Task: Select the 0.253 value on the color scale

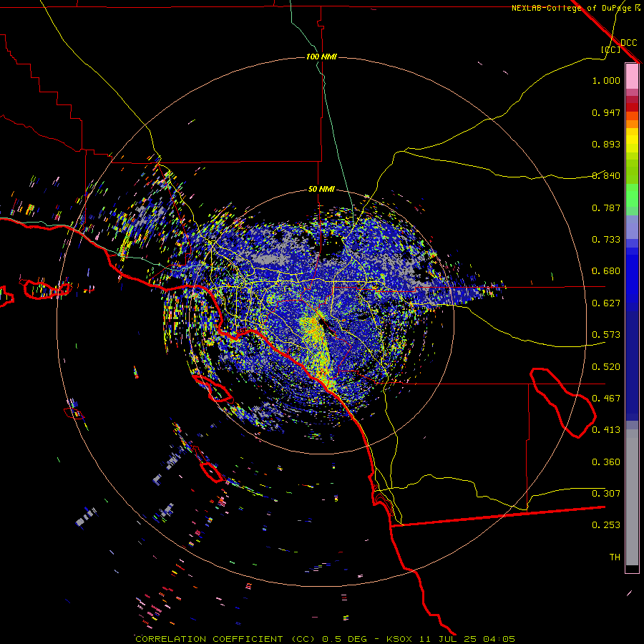Action: [606, 525]
